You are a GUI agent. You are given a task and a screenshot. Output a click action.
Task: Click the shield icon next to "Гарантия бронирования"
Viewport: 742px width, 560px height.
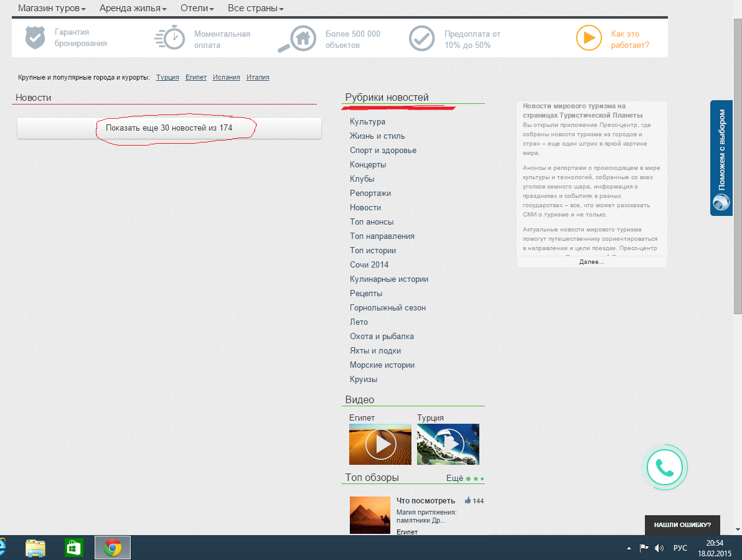(x=35, y=38)
